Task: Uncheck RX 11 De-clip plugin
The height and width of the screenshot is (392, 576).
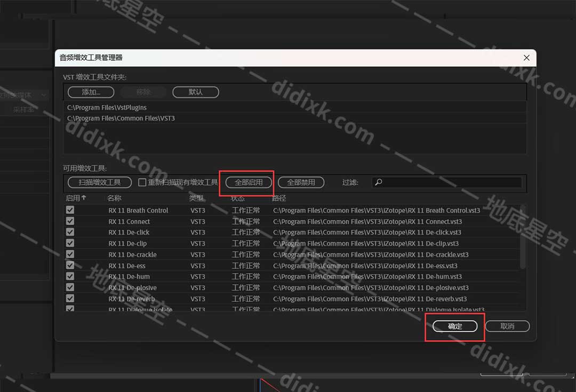Action: pyautogui.click(x=70, y=243)
